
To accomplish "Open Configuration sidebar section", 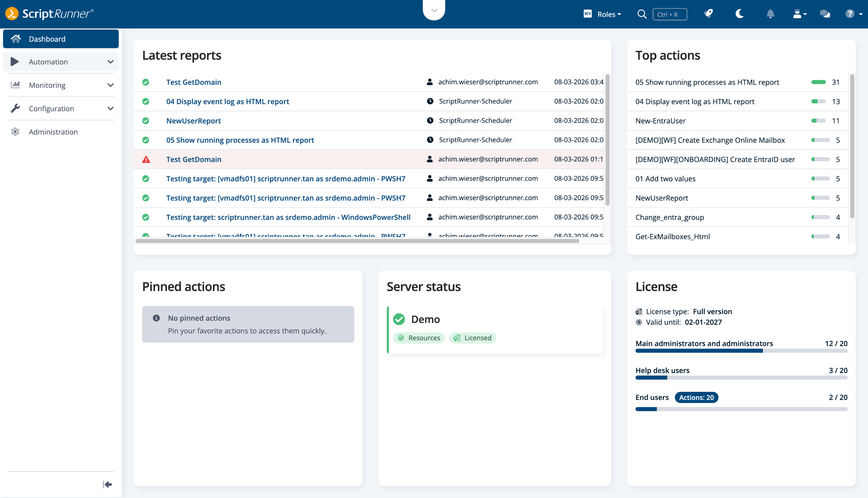I will pos(61,109).
